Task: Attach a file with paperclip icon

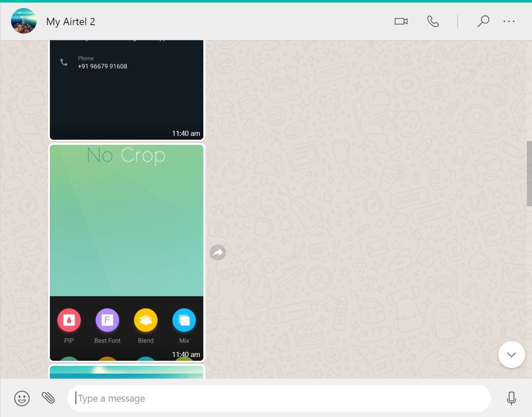Action: (48, 398)
